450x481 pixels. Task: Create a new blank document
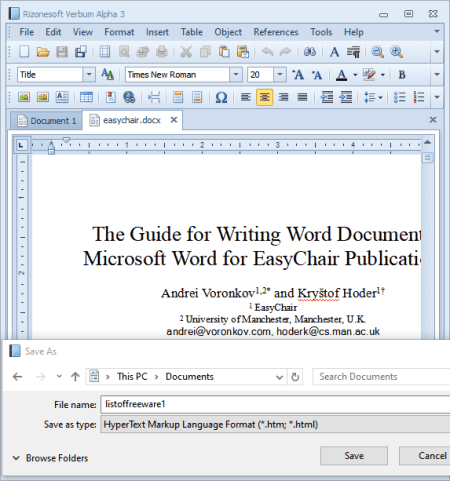[x=24, y=52]
